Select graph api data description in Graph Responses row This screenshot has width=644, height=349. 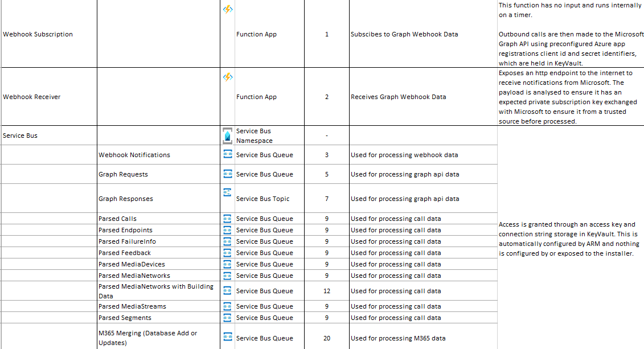[423, 198]
